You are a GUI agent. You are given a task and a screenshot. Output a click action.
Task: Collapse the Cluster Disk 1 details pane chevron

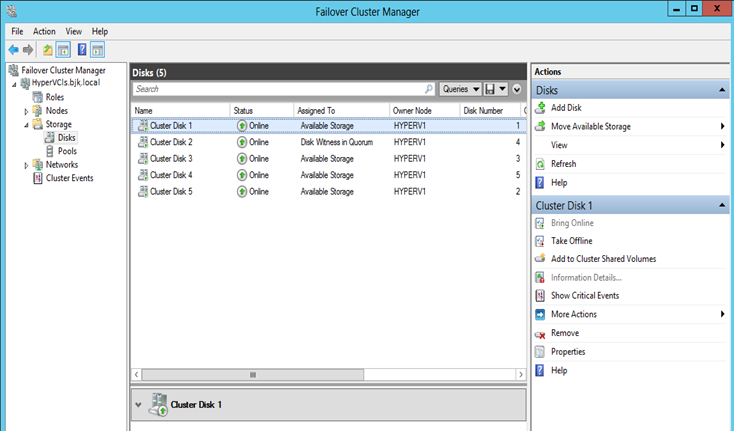[x=138, y=405]
